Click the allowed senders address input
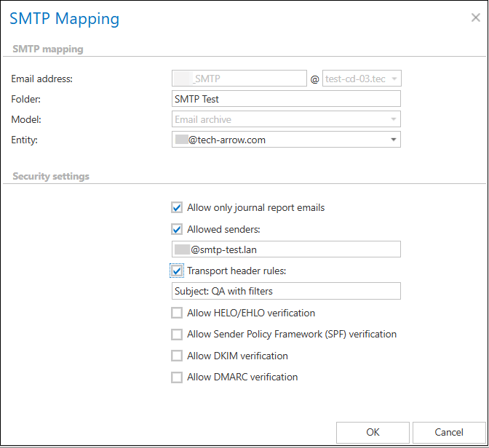This screenshot has height=448, width=489. (285, 249)
